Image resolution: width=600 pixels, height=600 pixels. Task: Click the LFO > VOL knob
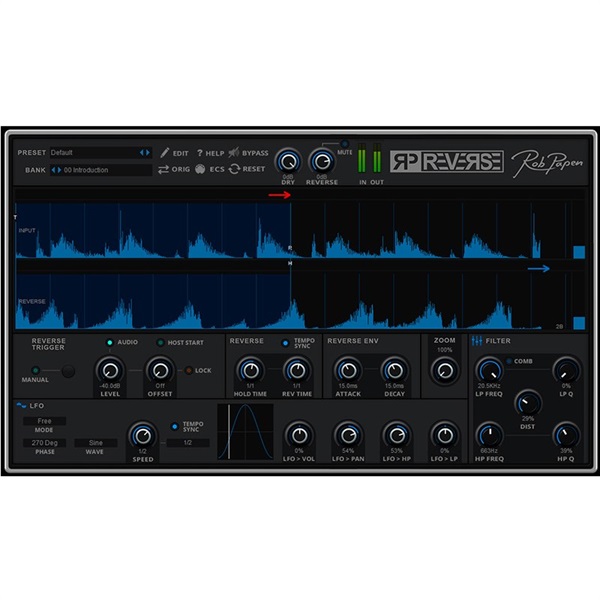pyautogui.click(x=299, y=435)
